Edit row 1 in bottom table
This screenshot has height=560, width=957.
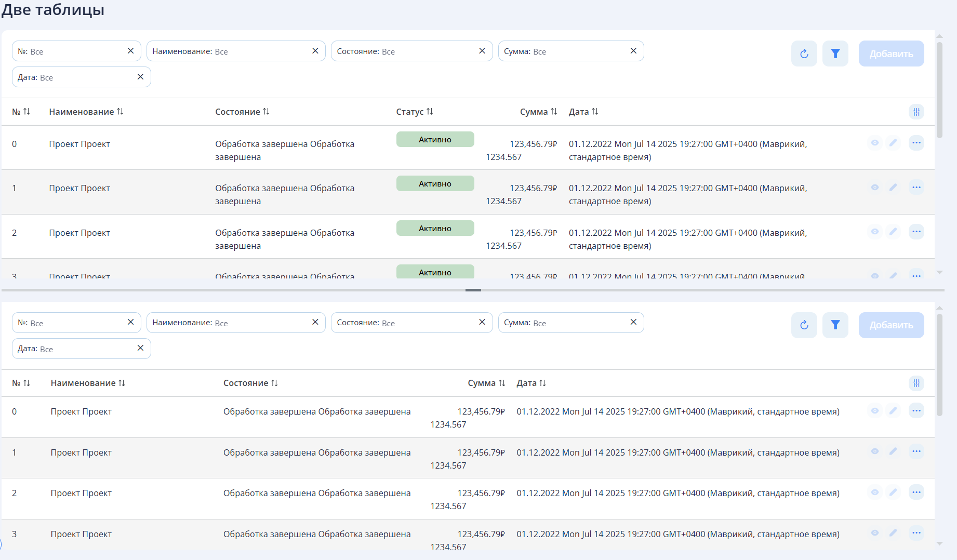click(x=893, y=451)
